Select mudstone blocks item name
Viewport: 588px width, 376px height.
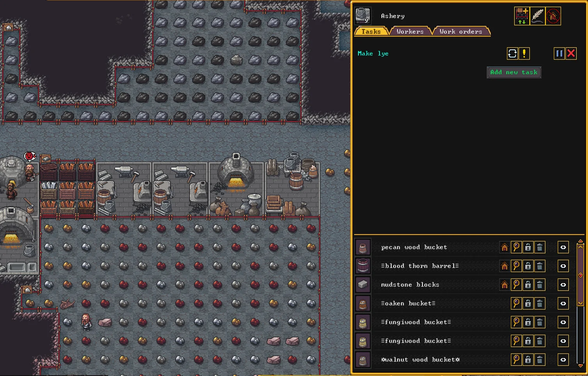click(410, 285)
